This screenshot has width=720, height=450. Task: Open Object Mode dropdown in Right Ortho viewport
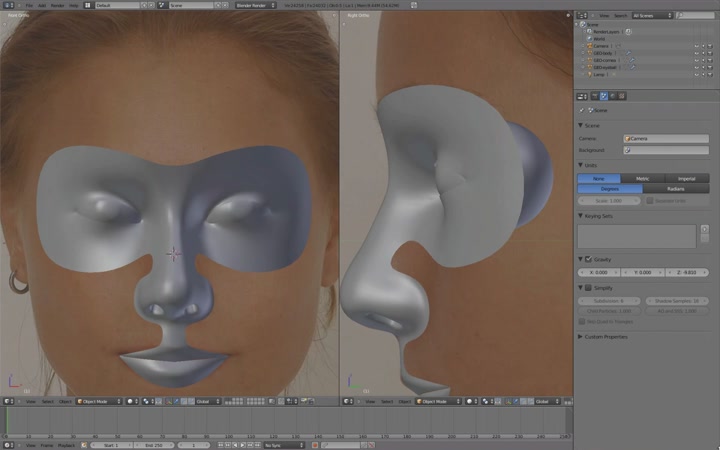point(438,401)
